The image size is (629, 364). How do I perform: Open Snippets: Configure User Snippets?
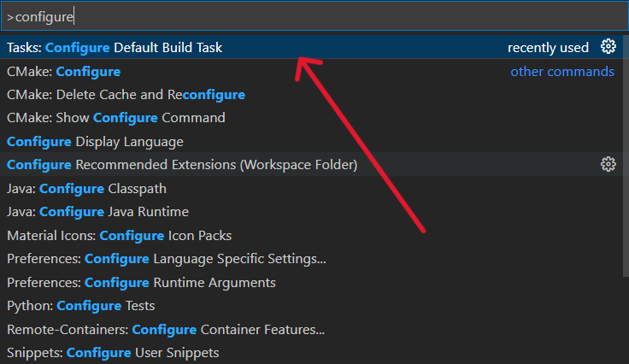click(113, 352)
